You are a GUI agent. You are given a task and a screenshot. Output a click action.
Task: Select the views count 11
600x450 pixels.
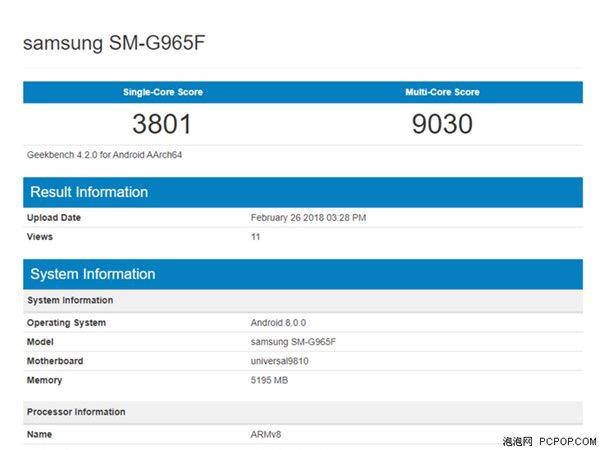256,237
